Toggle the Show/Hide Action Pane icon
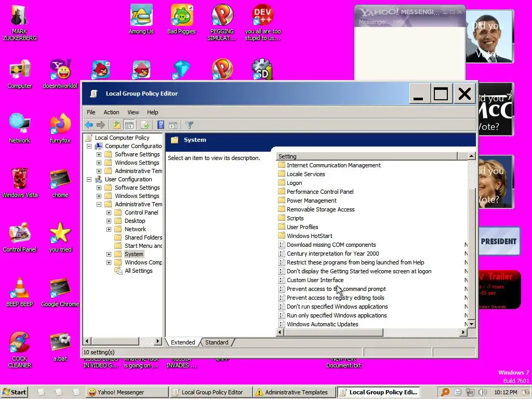532x399 pixels. [173, 125]
